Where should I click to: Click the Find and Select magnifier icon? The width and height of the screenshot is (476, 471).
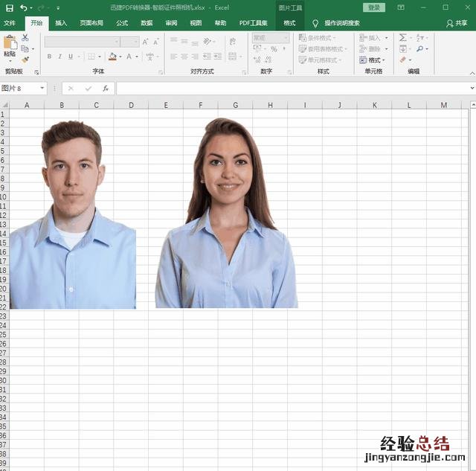coord(420,48)
